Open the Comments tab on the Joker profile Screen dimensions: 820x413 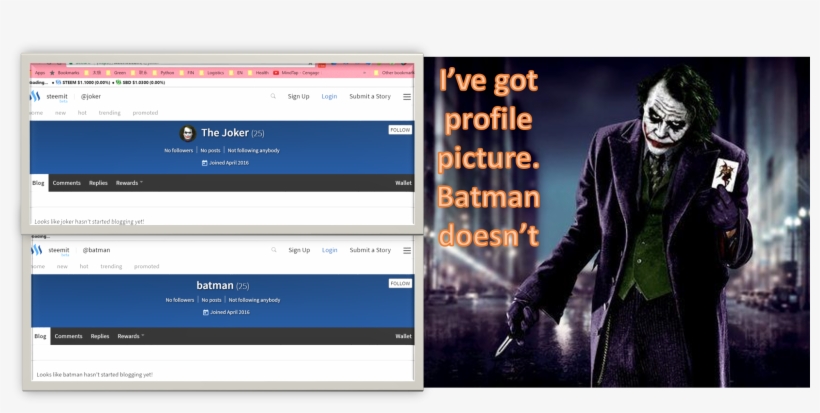[66, 183]
